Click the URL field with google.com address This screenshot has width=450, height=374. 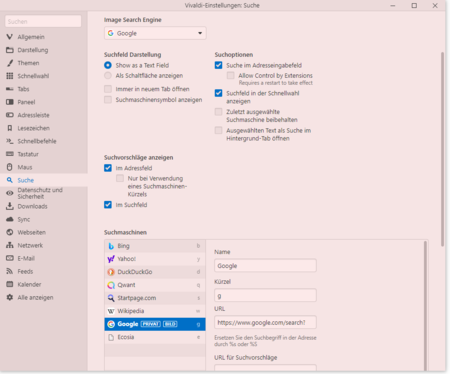coord(265,322)
